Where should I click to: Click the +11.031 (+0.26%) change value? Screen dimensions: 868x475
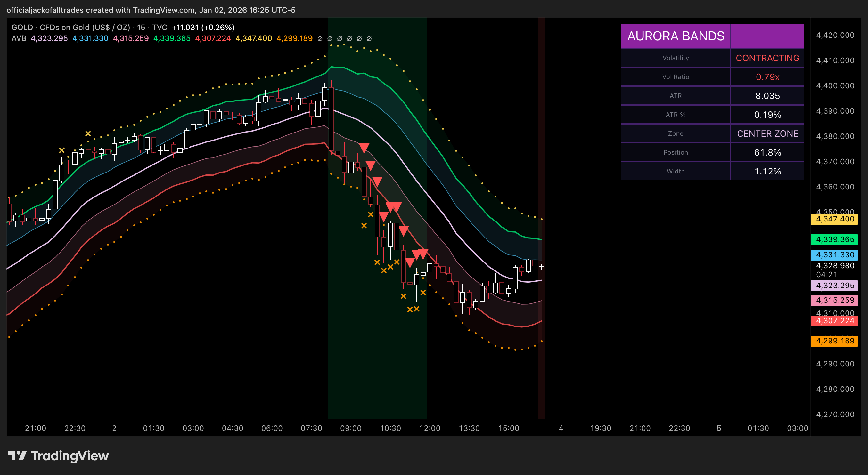[x=203, y=27]
